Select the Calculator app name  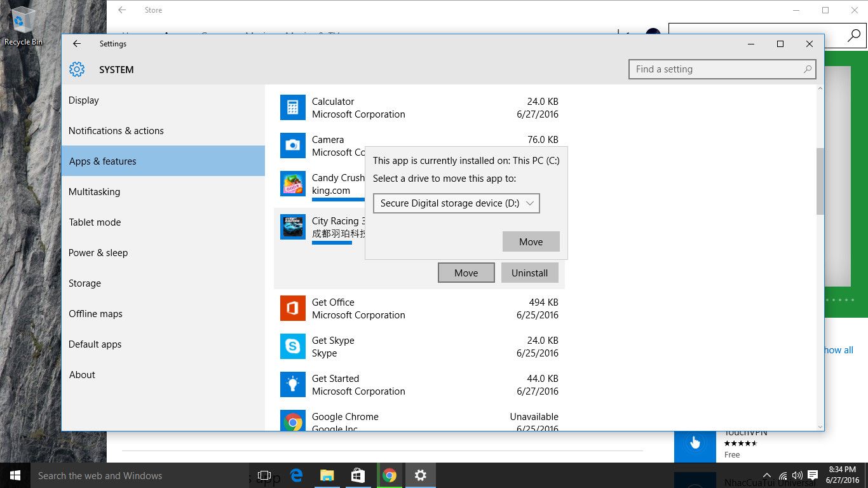click(x=333, y=102)
